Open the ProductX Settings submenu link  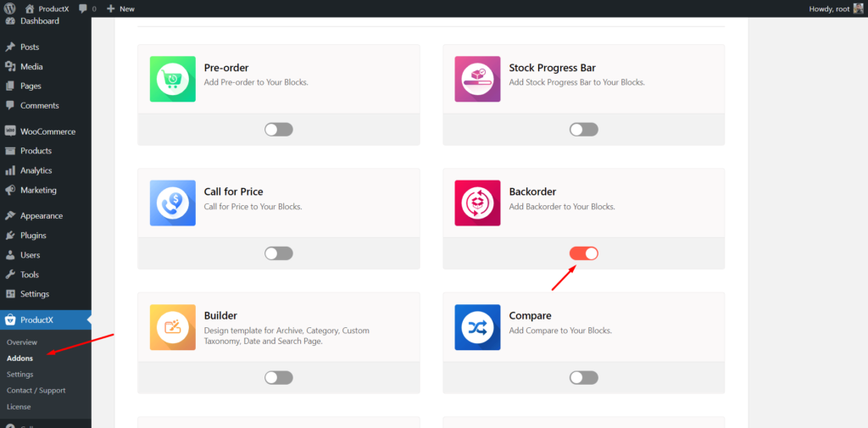coord(20,375)
